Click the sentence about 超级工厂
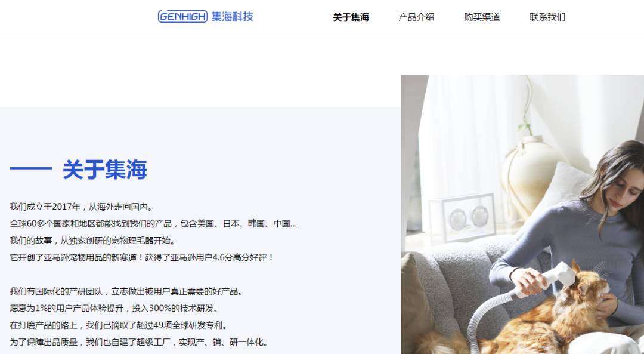 (x=139, y=342)
